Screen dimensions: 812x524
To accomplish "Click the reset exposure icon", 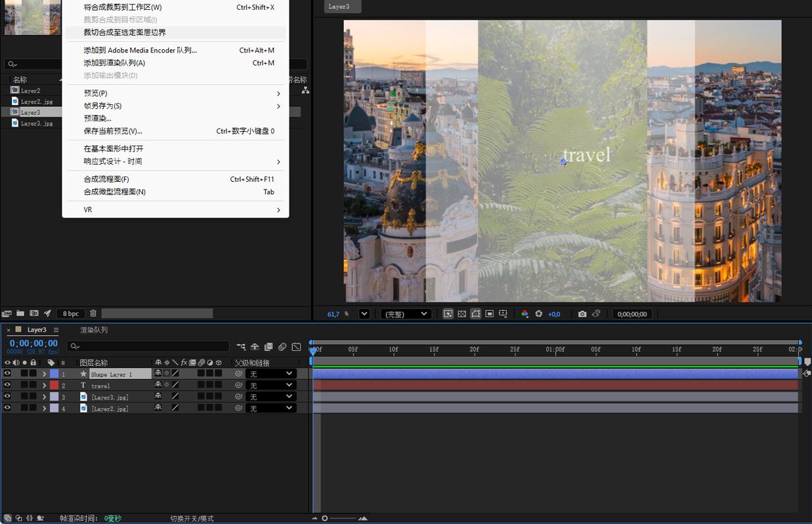I will pyautogui.click(x=539, y=314).
